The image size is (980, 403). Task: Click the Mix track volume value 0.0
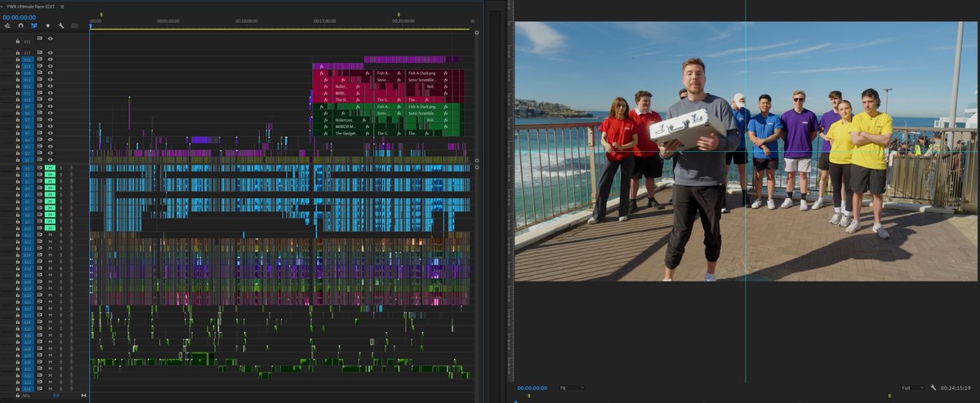coord(56,396)
